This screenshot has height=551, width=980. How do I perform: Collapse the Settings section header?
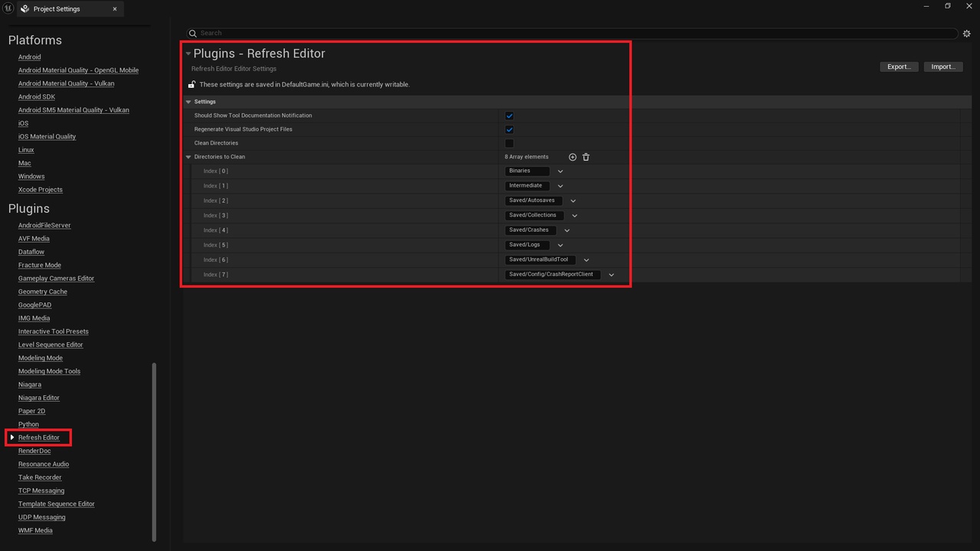(188, 102)
